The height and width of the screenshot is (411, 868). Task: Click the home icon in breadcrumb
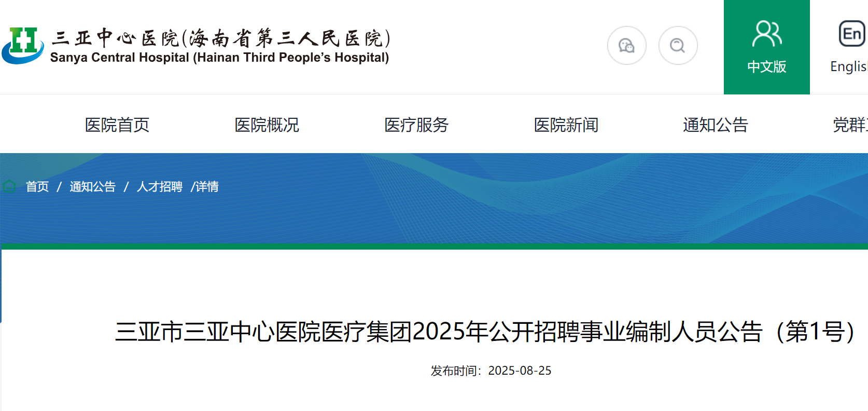[9, 186]
